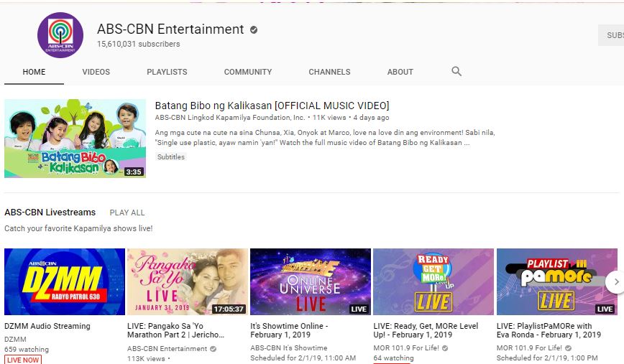Click the verified badge beside ABS-CBN Entertainment
The width and height of the screenshot is (624, 364).
pyautogui.click(x=254, y=30)
